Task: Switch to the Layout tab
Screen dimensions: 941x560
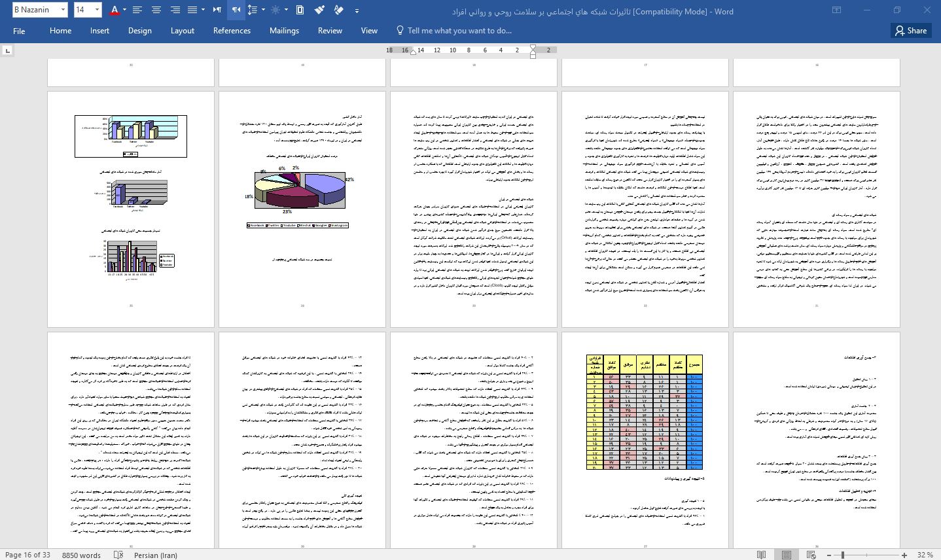Action: click(x=182, y=31)
